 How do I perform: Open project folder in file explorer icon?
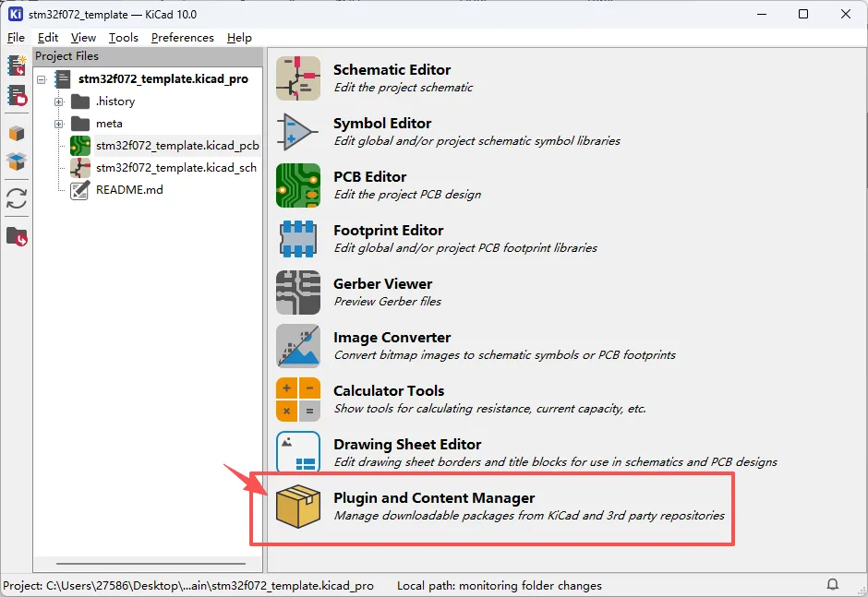tap(17, 237)
